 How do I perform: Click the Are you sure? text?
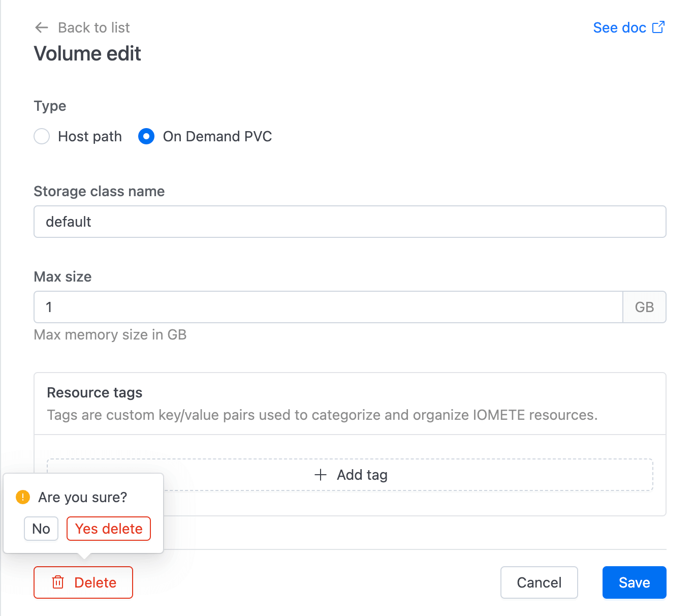tap(83, 497)
